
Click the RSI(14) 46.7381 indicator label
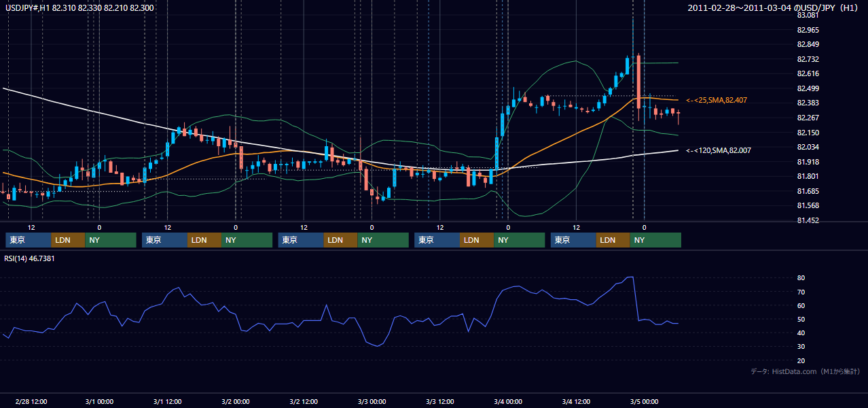point(30,258)
